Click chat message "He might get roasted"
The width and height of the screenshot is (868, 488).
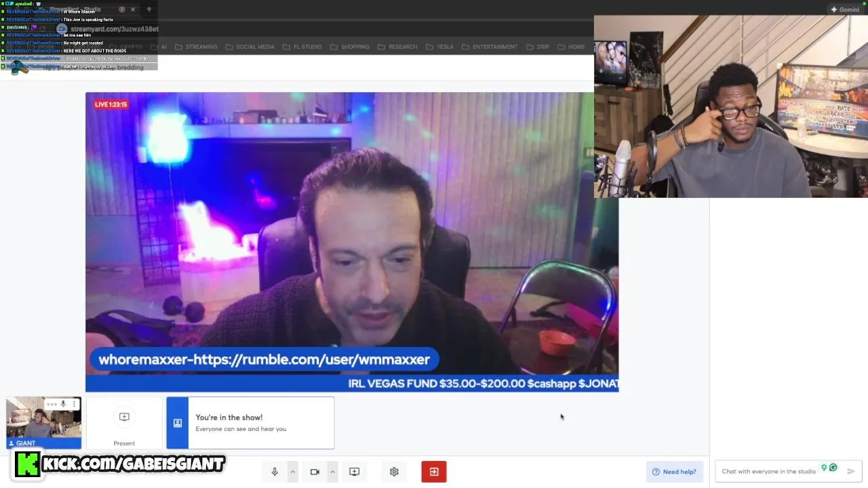pyautogui.click(x=83, y=43)
